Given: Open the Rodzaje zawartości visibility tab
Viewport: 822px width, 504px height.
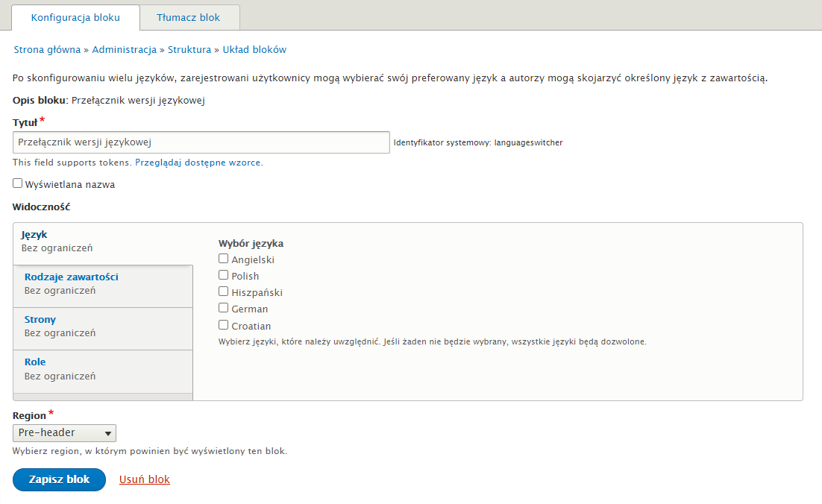Looking at the screenshot, I should point(103,286).
